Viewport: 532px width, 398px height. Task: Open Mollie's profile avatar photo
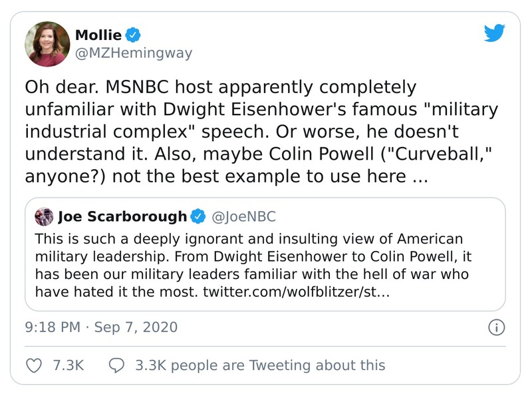(x=47, y=44)
